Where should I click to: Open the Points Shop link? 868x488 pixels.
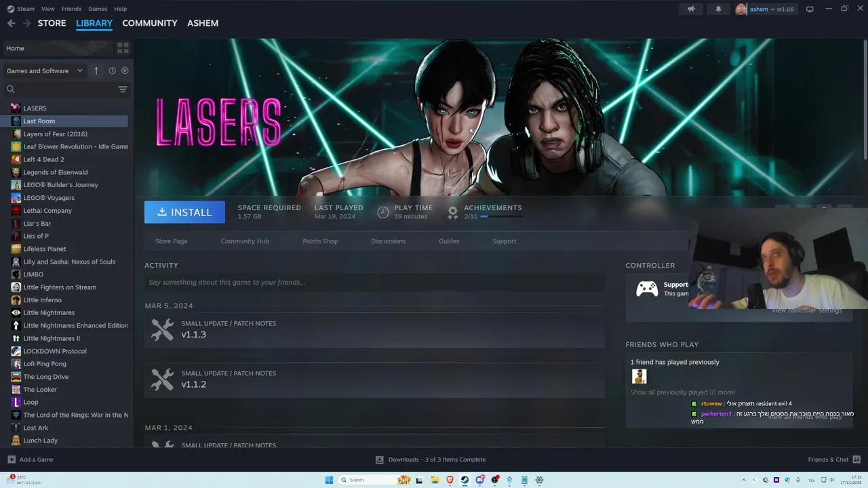pos(320,241)
